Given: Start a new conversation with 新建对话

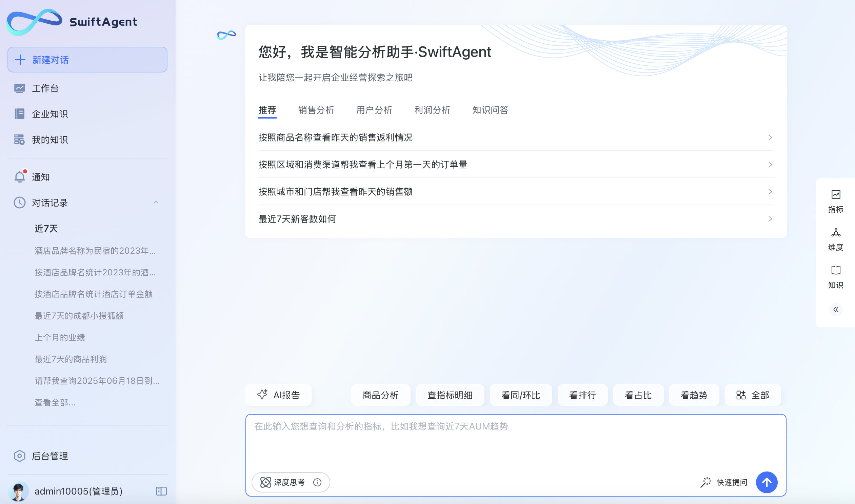Looking at the screenshot, I should [x=87, y=60].
